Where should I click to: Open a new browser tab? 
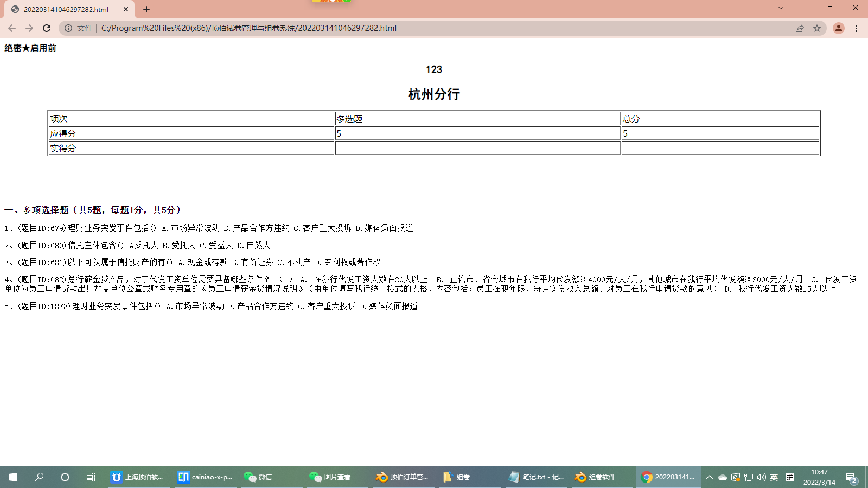point(146,9)
